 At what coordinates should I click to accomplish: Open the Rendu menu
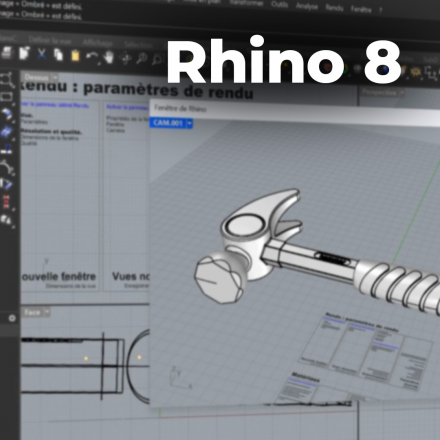pos(334,8)
